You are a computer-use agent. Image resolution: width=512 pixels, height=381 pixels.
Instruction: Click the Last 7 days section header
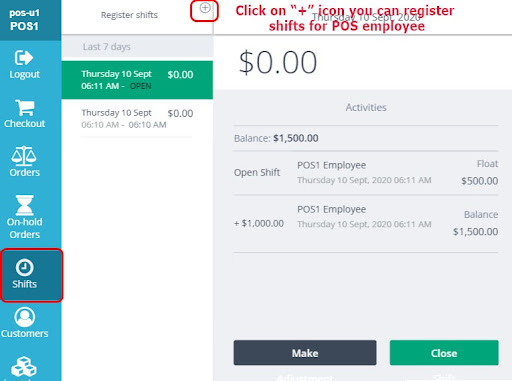[x=137, y=47]
